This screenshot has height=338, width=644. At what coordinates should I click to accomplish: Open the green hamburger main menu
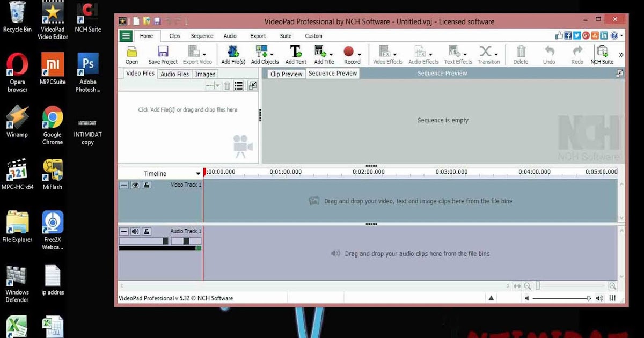(126, 36)
